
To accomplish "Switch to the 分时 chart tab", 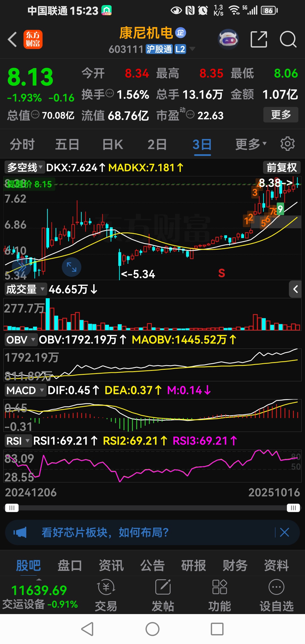I will 22,144.
